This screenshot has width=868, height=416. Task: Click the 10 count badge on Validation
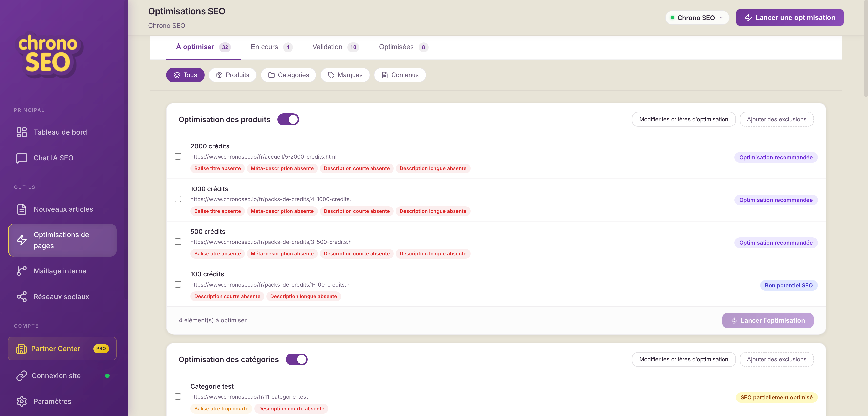353,47
